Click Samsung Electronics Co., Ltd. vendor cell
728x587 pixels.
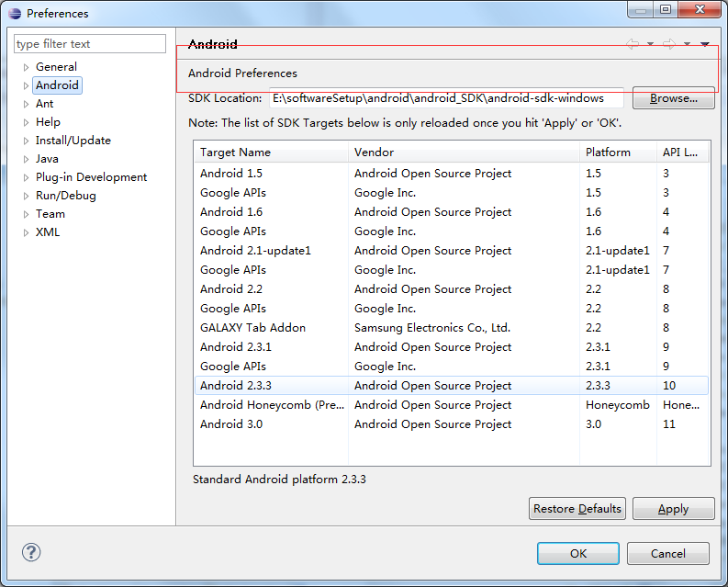[432, 328]
